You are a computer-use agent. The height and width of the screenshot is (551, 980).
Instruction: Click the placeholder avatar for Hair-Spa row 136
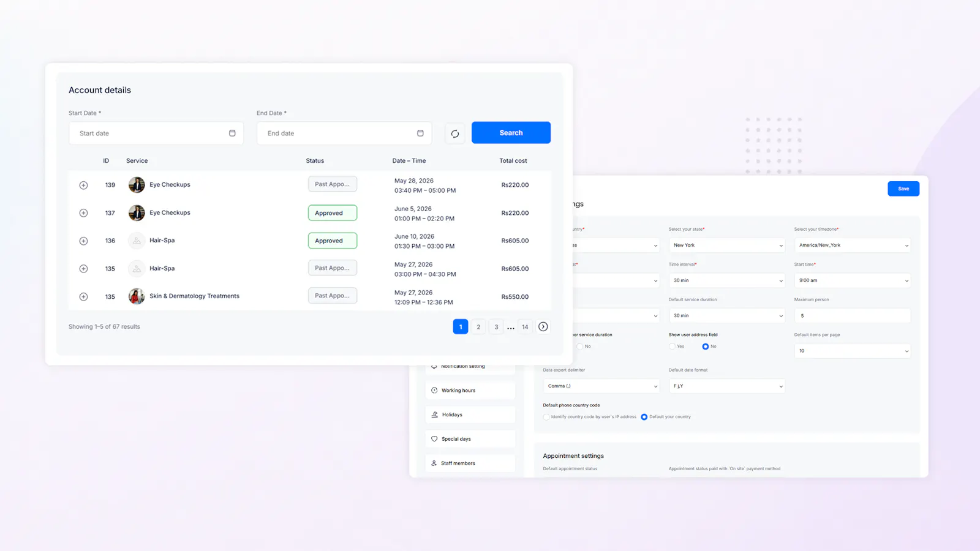tap(137, 241)
